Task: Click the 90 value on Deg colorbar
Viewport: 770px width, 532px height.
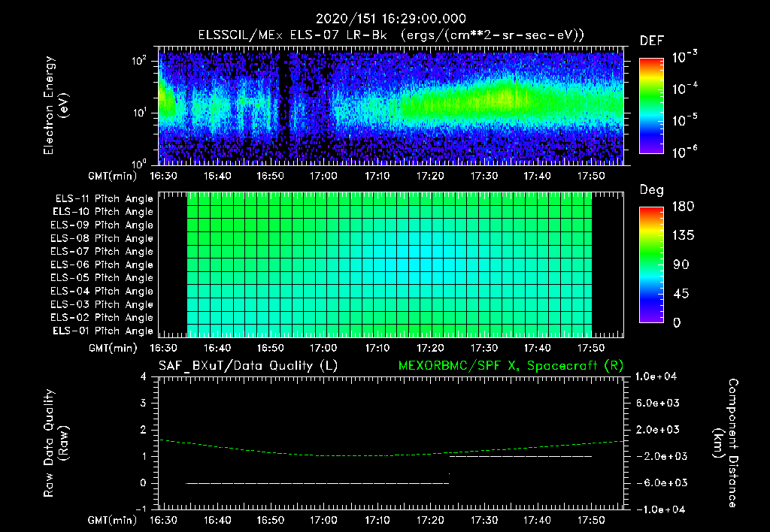Action: tap(681, 265)
